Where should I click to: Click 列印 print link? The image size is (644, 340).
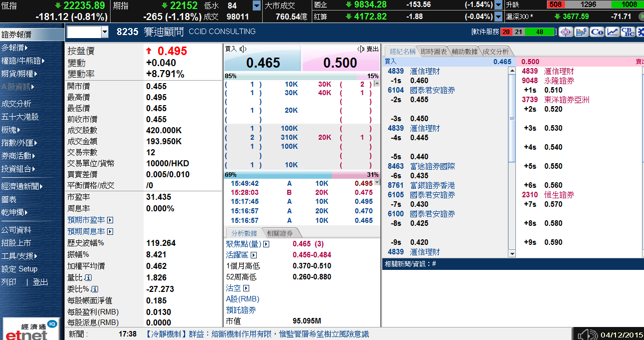click(x=9, y=282)
